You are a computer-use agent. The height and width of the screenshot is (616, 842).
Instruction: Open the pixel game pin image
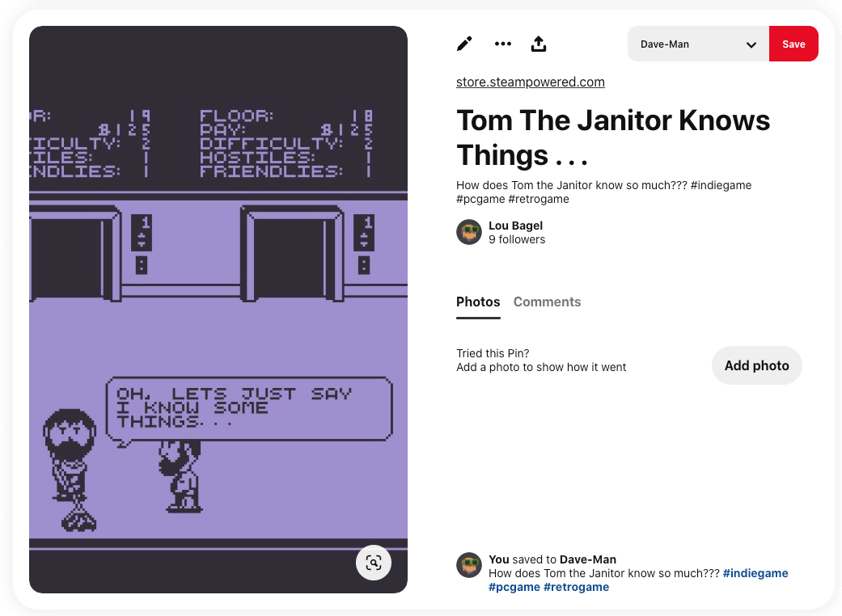[x=218, y=310]
